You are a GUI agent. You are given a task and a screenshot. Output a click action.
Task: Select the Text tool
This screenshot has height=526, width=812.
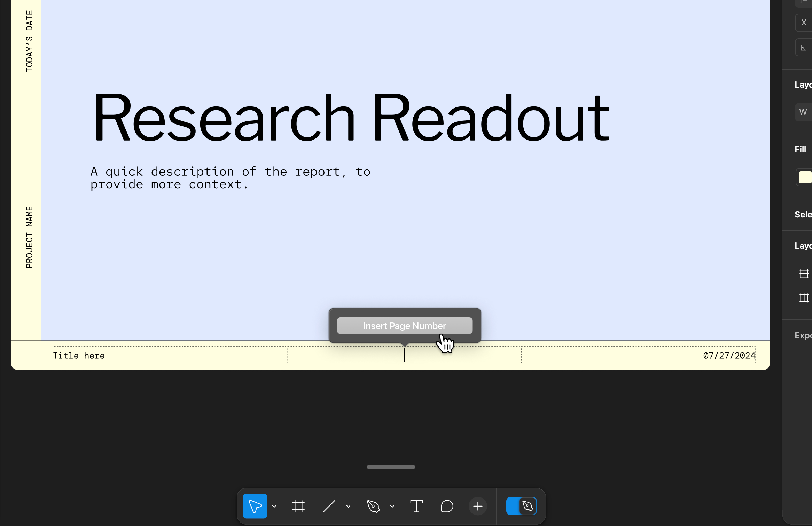(x=416, y=506)
